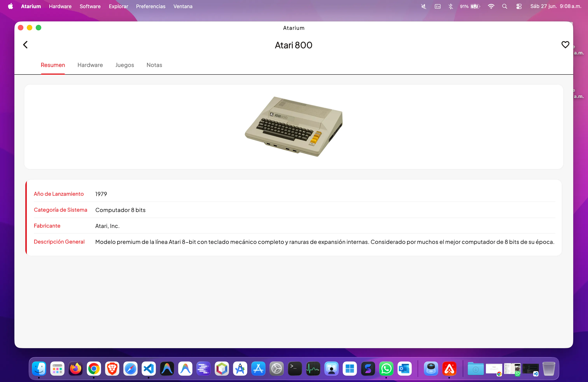588x382 pixels.
Task: Open WhatsApp from the dock
Action: 386,369
